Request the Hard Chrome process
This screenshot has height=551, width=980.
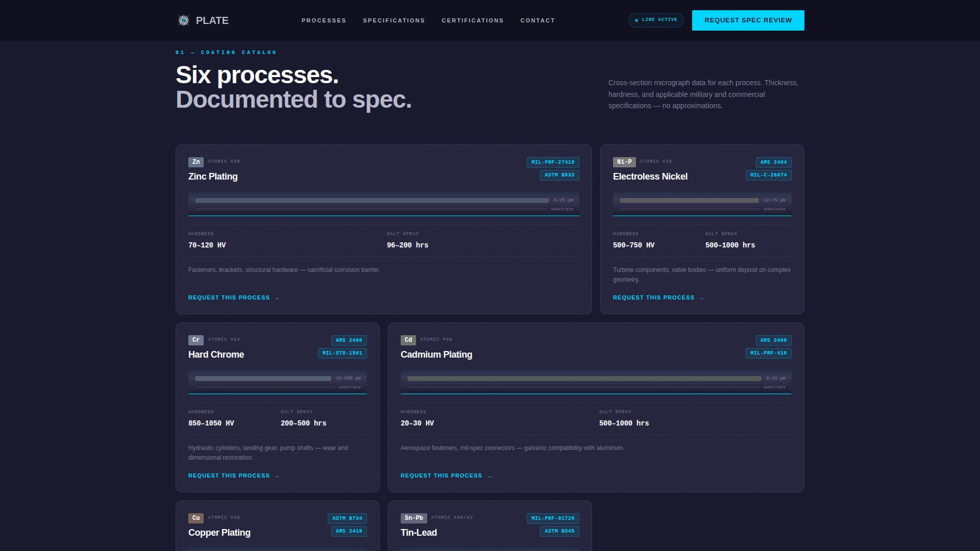pos(233,475)
